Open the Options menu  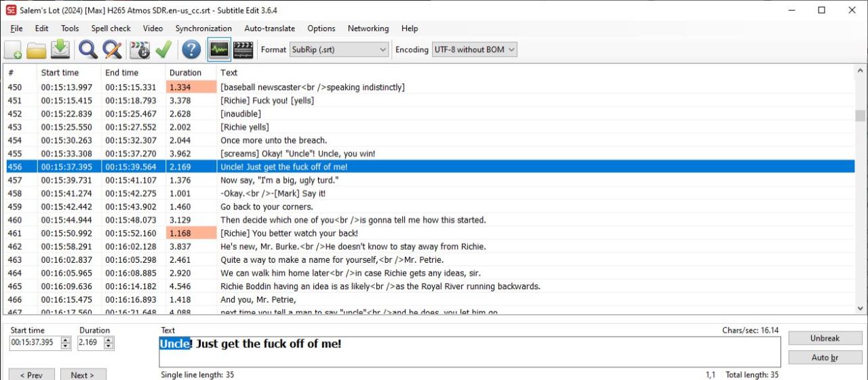click(x=321, y=28)
